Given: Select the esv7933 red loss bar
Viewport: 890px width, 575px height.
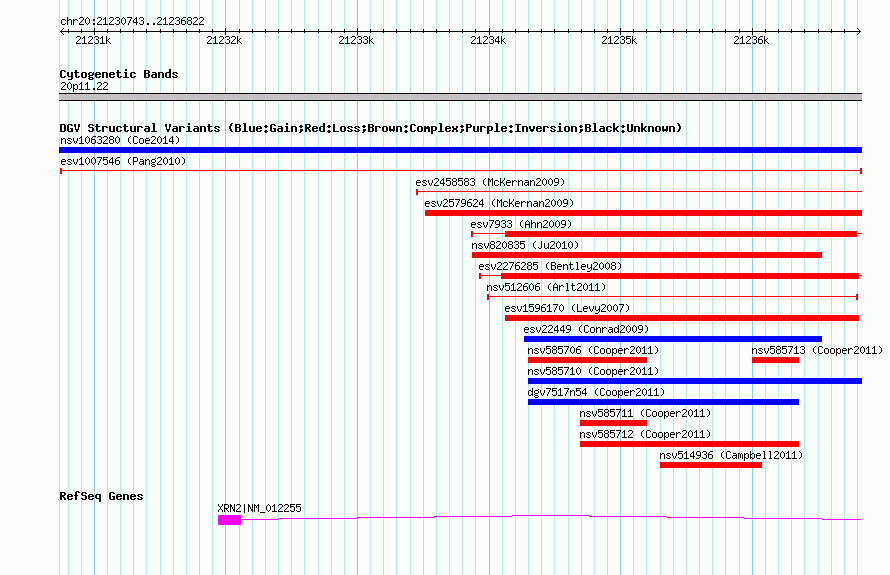Looking at the screenshot, I should [681, 234].
